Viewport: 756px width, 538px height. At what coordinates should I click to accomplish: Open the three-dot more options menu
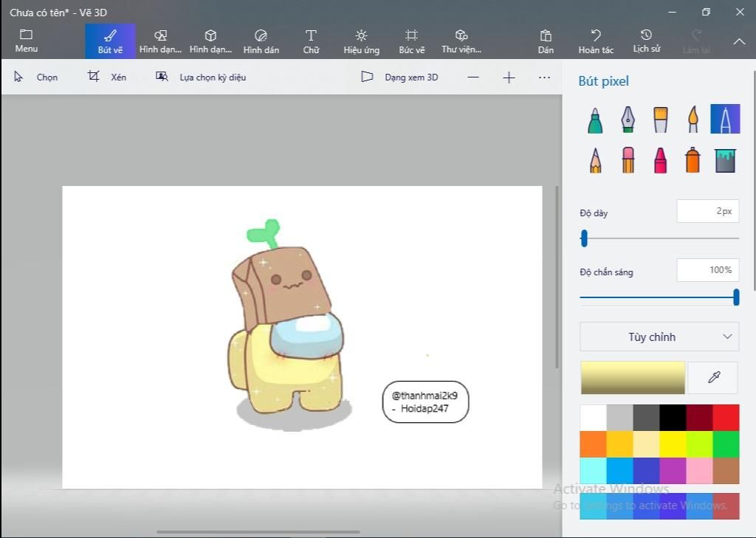[x=544, y=77]
